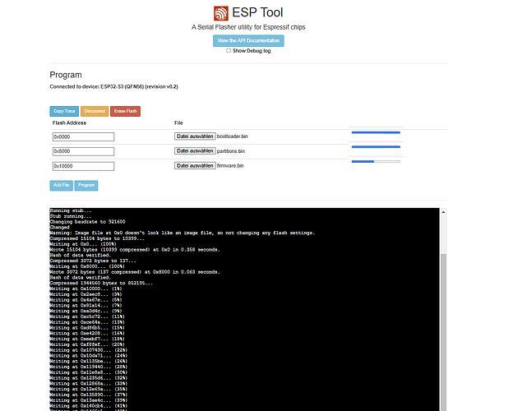Click the bootloader.bin progress bar
The height and width of the screenshot is (411, 532).
point(376,132)
